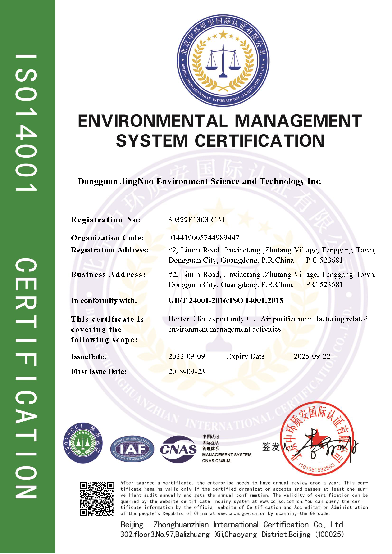
Task: Click the gold star in the top seal
Action: [223, 35]
